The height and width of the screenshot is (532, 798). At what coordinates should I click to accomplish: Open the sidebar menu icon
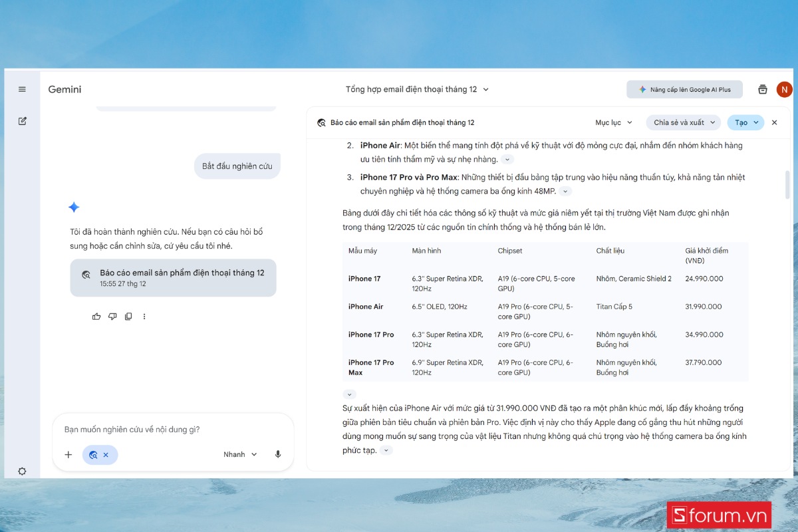point(22,89)
